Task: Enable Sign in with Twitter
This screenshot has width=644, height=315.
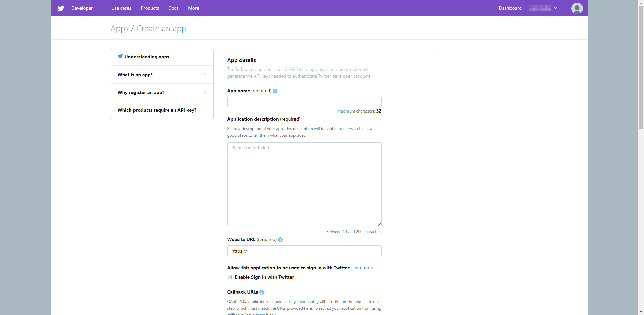Action: tap(230, 277)
